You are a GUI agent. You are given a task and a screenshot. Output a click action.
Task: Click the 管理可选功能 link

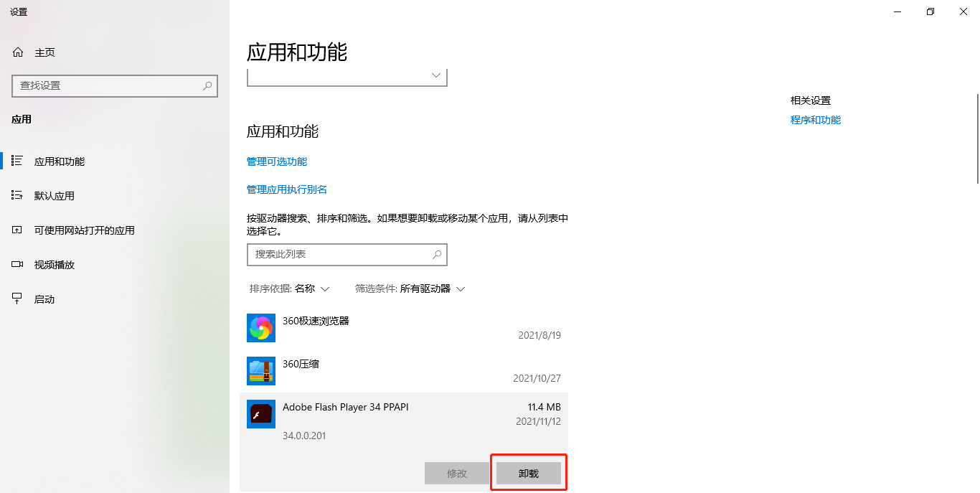tap(276, 161)
